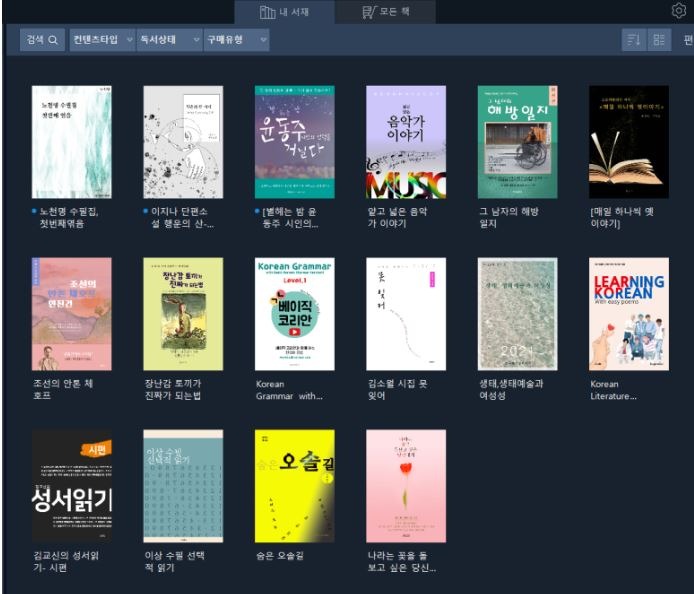The width and height of the screenshot is (694, 594).
Task: Click the 편집 button at the right edge
Action: 687,40
